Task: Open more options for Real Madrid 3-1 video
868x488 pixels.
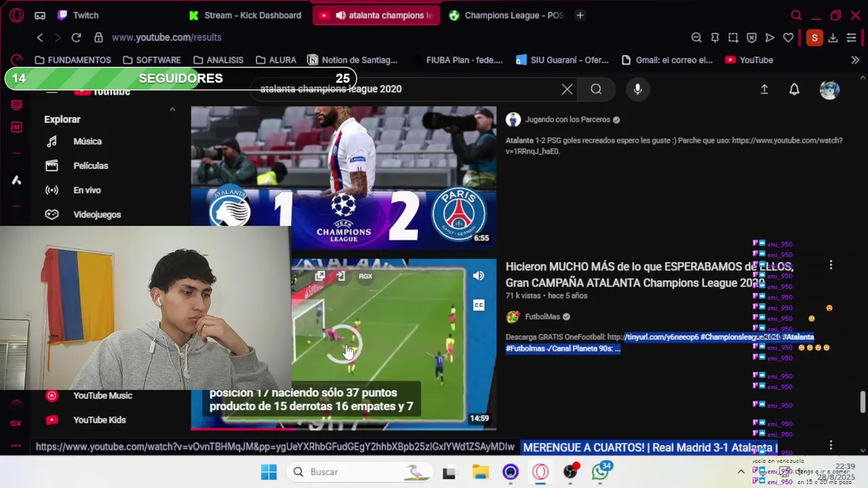Action: pyautogui.click(x=831, y=445)
